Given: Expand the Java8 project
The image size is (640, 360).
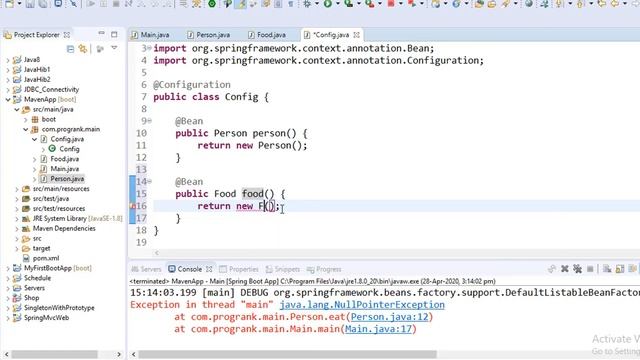Looking at the screenshot, I should coord(8,60).
